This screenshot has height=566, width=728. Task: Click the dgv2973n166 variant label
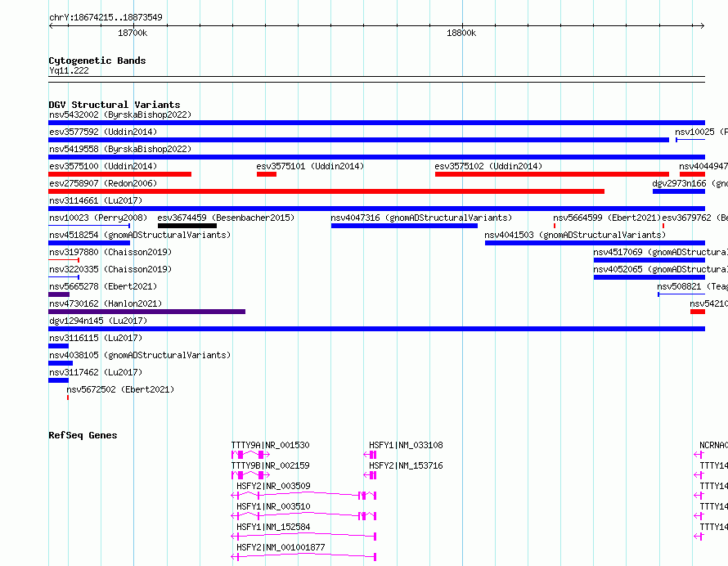click(690, 183)
